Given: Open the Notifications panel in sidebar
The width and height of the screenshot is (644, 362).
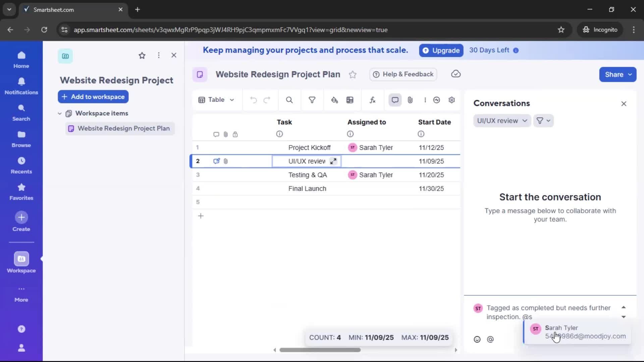Looking at the screenshot, I should (21, 86).
